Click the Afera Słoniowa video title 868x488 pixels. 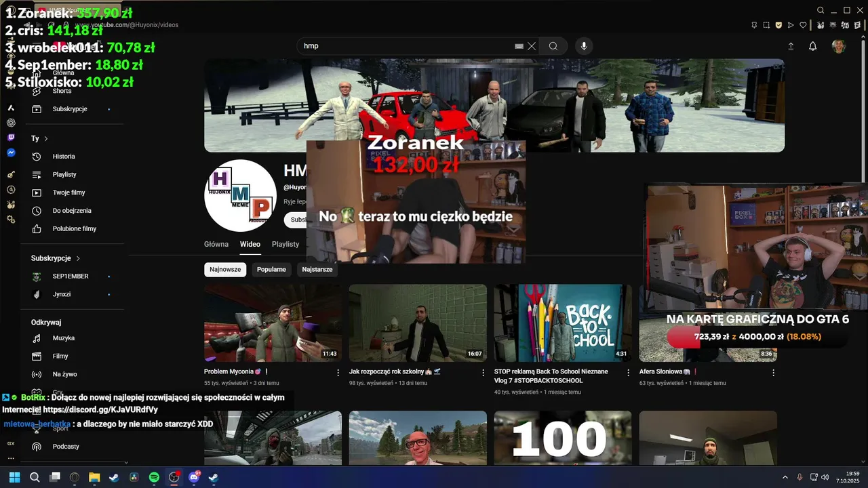(669, 371)
